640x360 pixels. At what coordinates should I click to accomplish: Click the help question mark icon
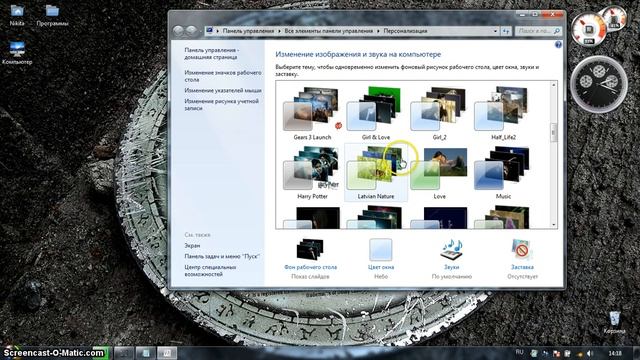pos(558,44)
